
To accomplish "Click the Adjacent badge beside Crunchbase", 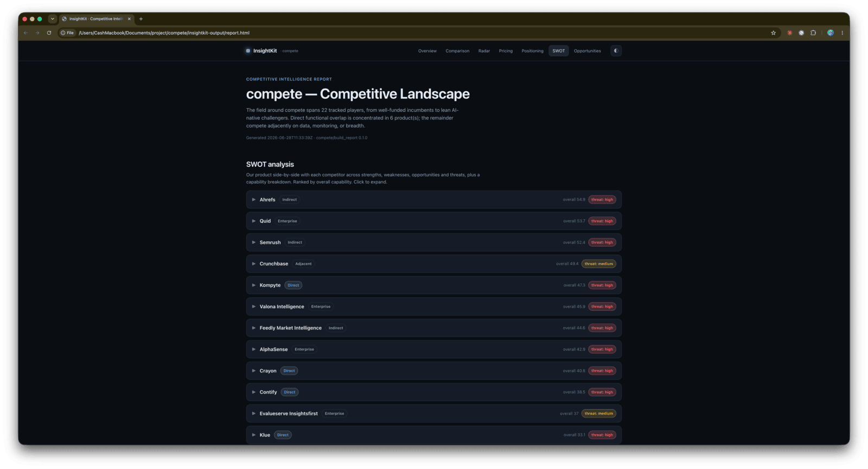I will click(x=303, y=264).
